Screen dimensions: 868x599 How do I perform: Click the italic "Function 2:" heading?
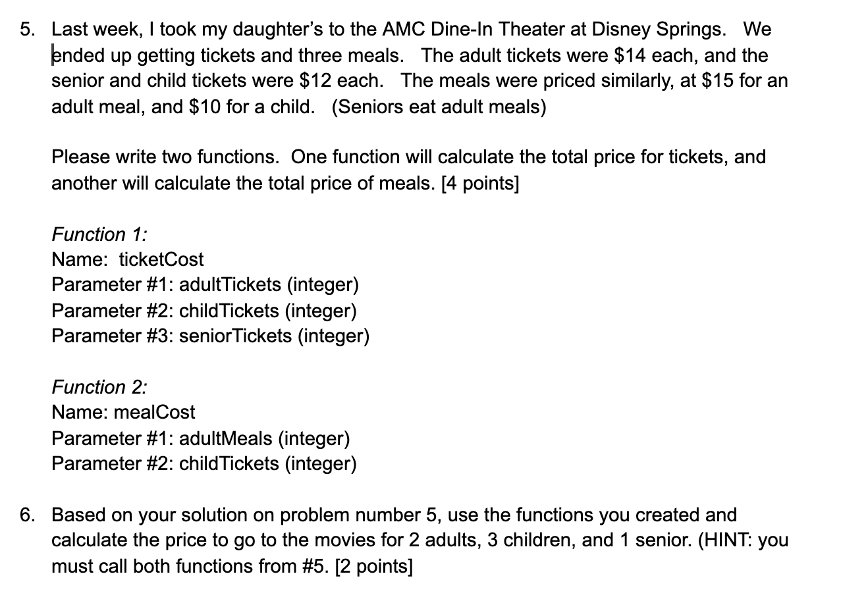pyautogui.click(x=99, y=387)
